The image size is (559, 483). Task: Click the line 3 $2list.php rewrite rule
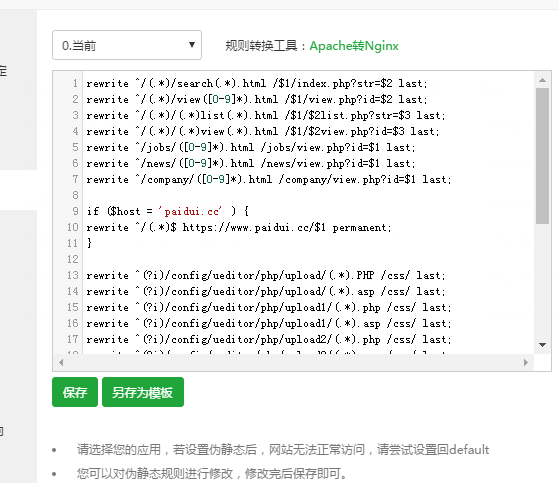coord(266,115)
